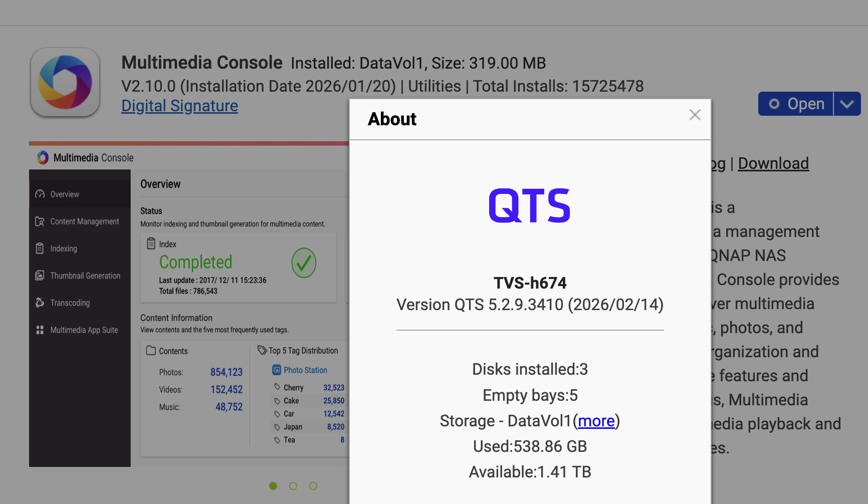The height and width of the screenshot is (504, 868).
Task: Click the Photo Station tag heading
Action: [x=305, y=370]
